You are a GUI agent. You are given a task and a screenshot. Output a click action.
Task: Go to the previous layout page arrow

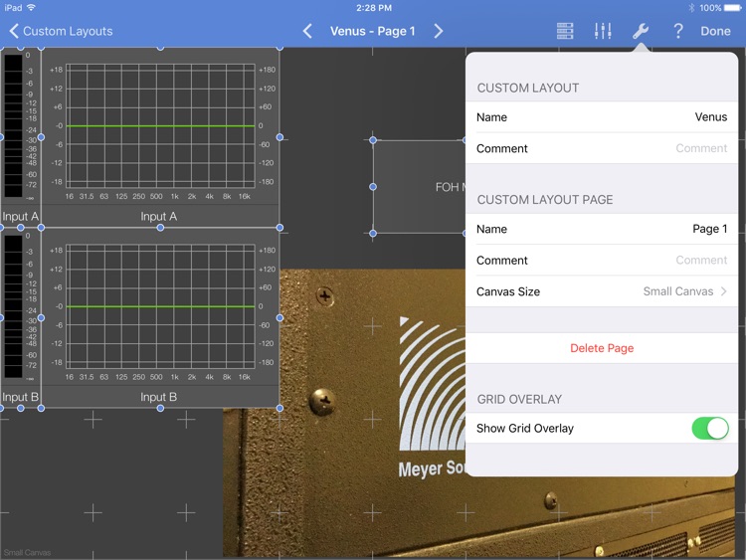[307, 31]
